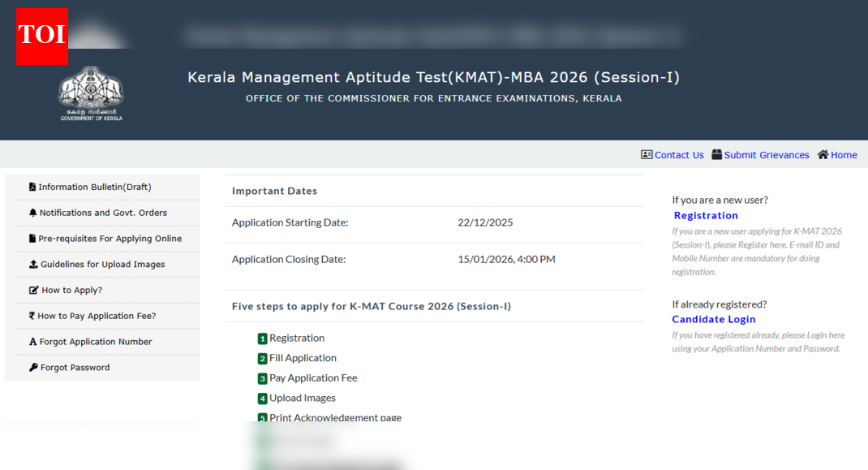868x470 pixels.
Task: Select the Pre-requisites For Applying Online icon
Action: click(32, 238)
